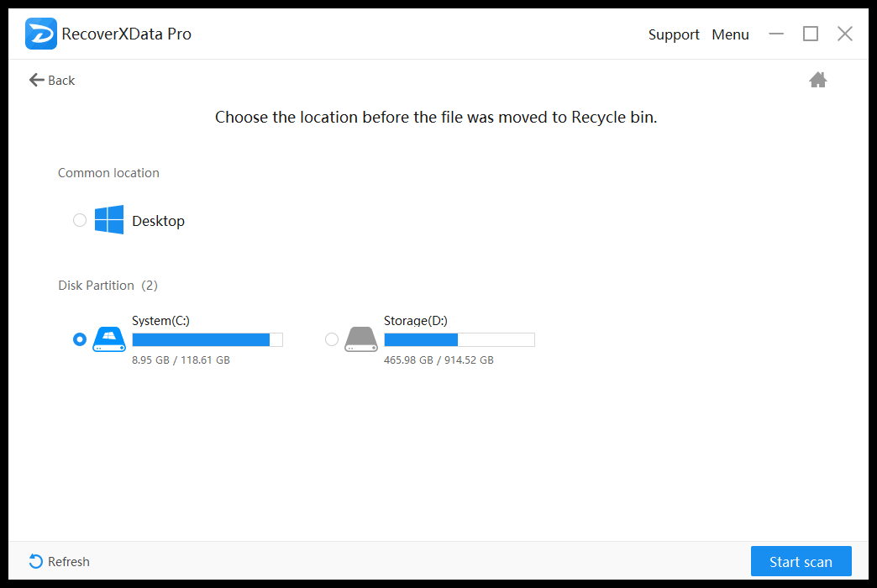Image resolution: width=877 pixels, height=588 pixels.
Task: Click the Refresh text link
Action: point(69,562)
